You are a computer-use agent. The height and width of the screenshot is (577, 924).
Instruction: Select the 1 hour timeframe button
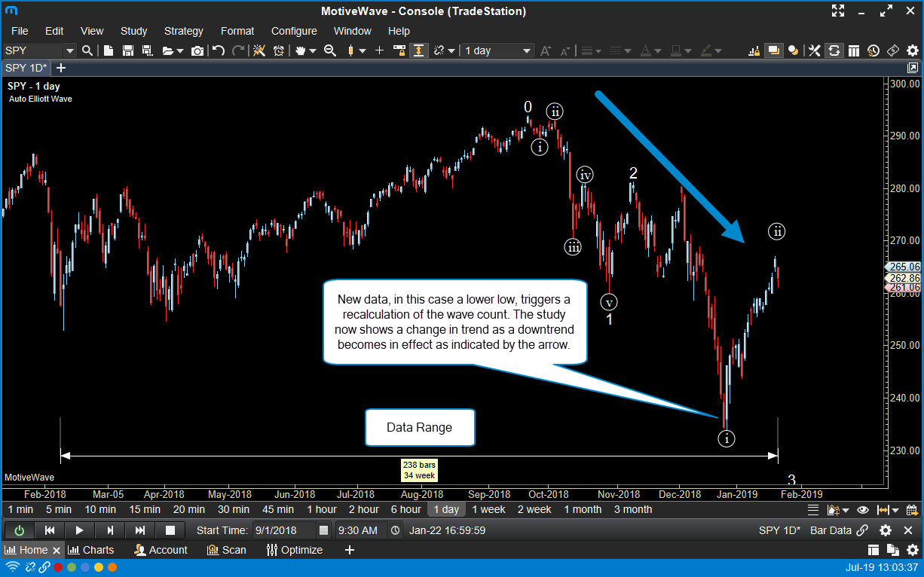click(321, 509)
